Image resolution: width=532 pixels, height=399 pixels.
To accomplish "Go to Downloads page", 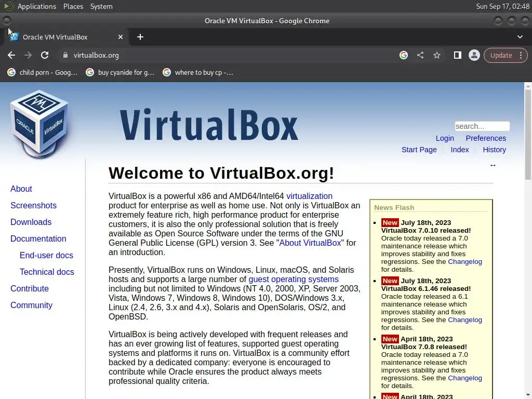I will tap(31, 222).
